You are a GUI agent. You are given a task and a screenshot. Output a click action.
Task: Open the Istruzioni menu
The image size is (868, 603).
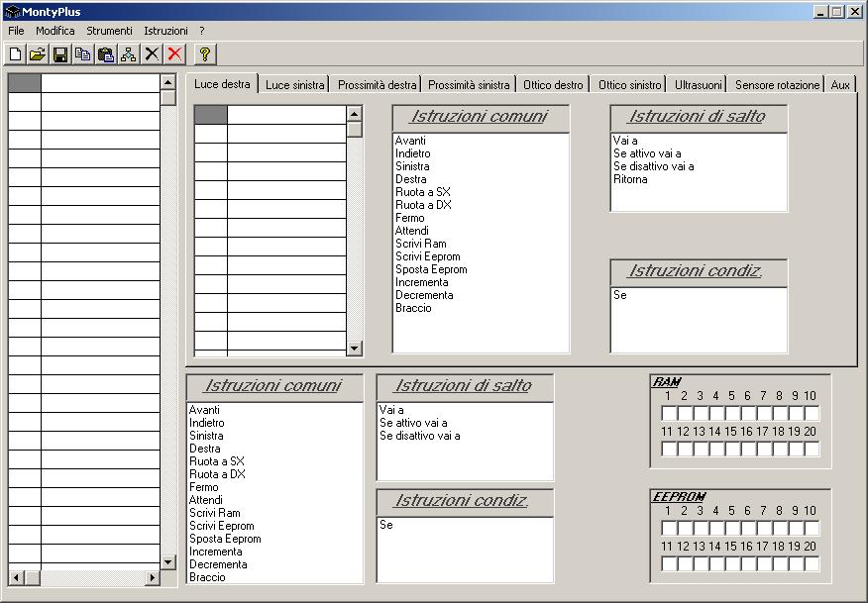tap(165, 31)
